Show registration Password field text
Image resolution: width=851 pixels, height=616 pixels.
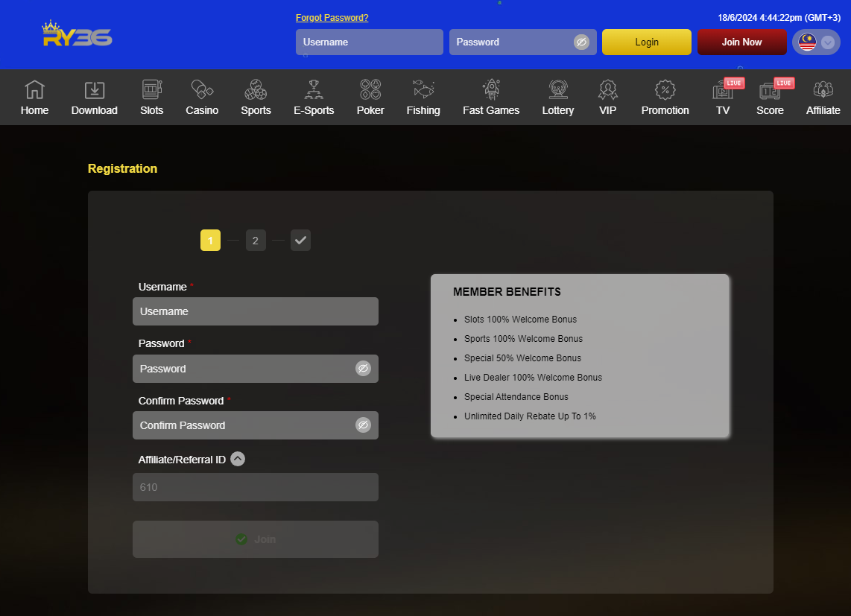click(x=363, y=369)
